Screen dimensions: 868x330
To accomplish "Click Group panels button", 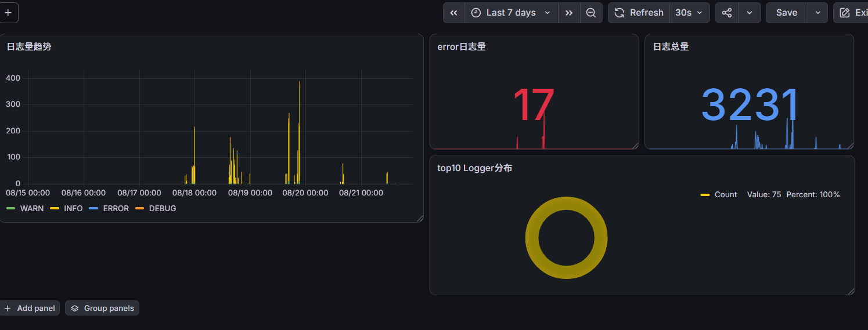I will [x=102, y=308].
